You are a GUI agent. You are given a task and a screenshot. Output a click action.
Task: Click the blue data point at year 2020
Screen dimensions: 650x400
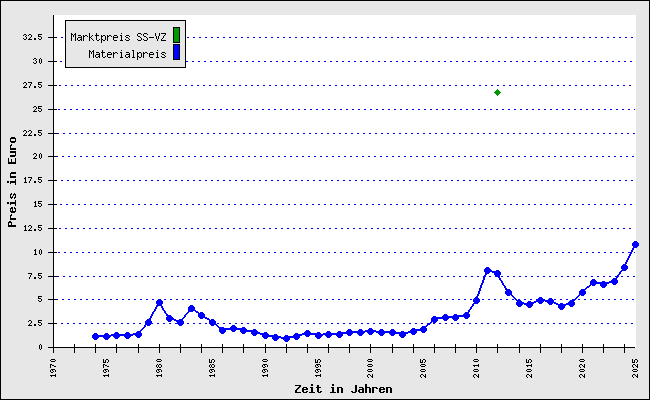tap(582, 292)
